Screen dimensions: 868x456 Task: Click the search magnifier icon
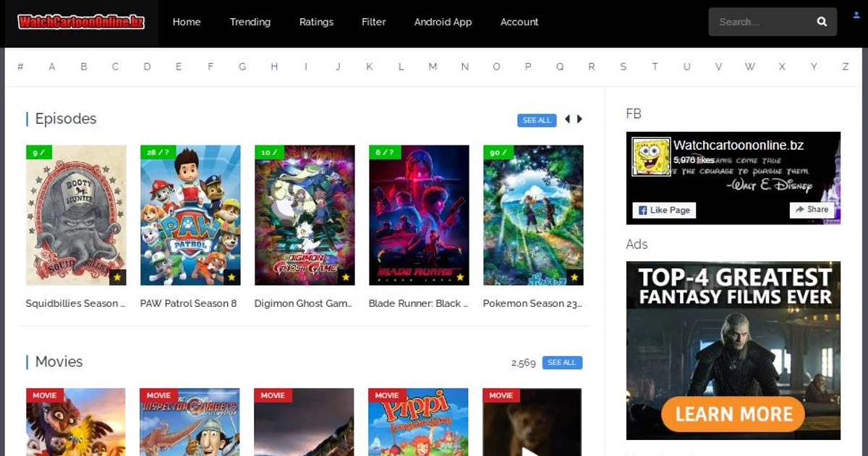click(822, 22)
